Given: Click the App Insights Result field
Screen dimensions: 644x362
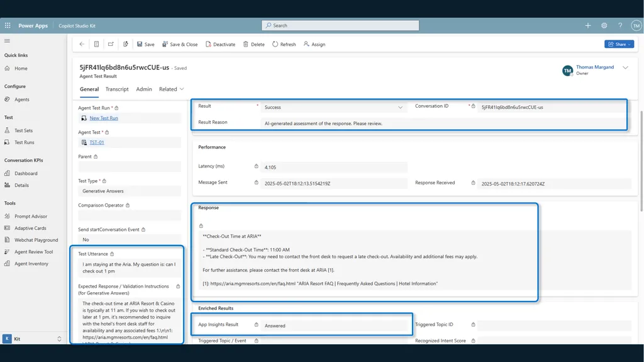Looking at the screenshot, I should tap(333, 325).
